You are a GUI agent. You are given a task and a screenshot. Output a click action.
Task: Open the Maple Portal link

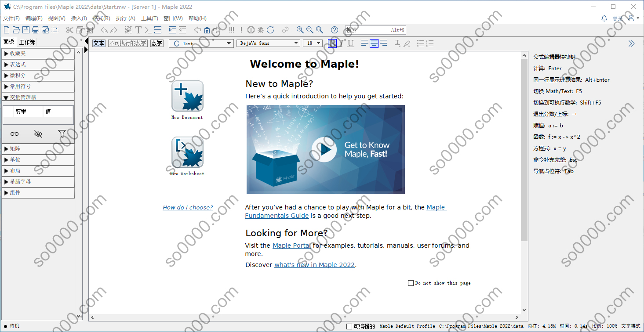(292, 245)
